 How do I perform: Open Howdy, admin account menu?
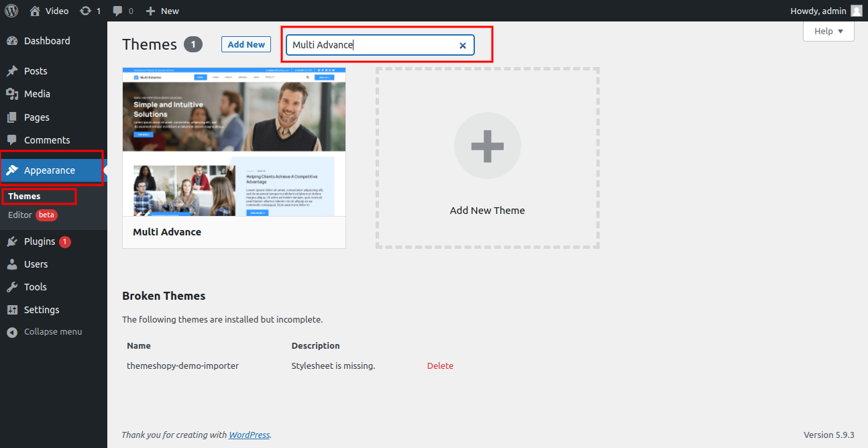[x=819, y=11]
